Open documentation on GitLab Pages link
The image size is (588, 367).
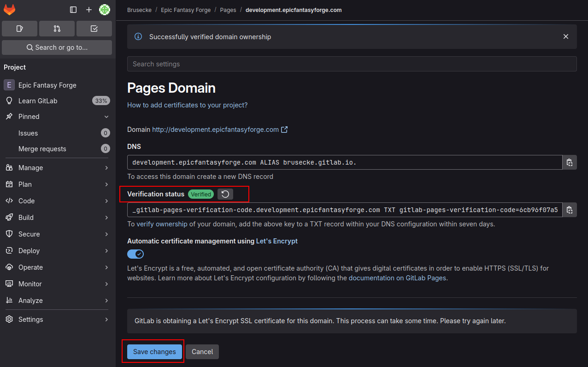click(x=398, y=278)
